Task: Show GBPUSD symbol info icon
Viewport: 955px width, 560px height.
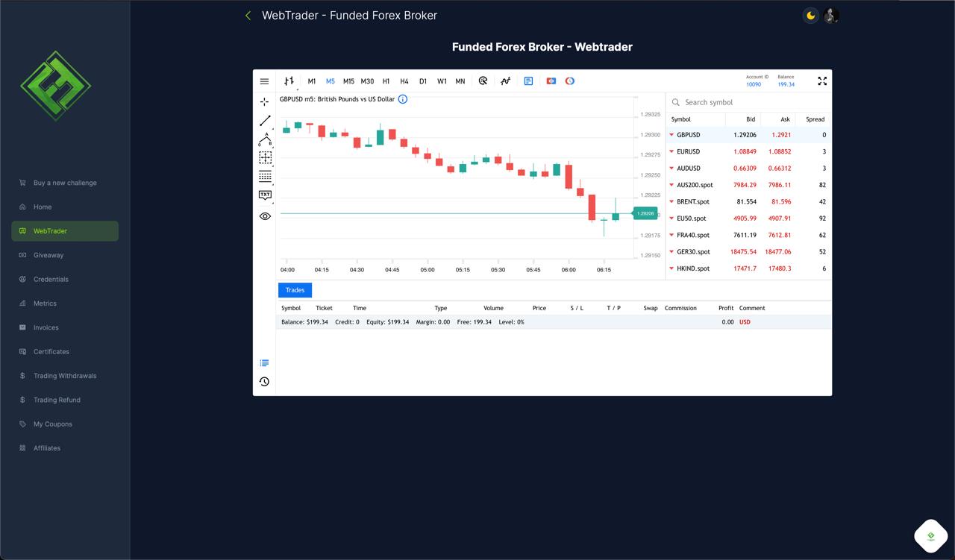Action: [x=403, y=99]
